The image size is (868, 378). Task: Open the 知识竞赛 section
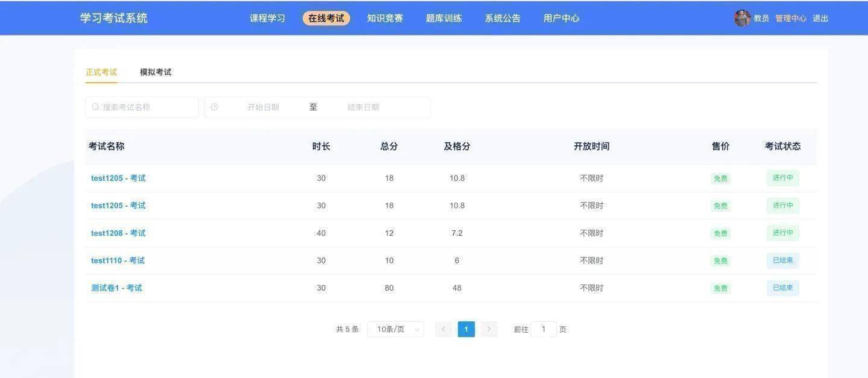click(384, 18)
